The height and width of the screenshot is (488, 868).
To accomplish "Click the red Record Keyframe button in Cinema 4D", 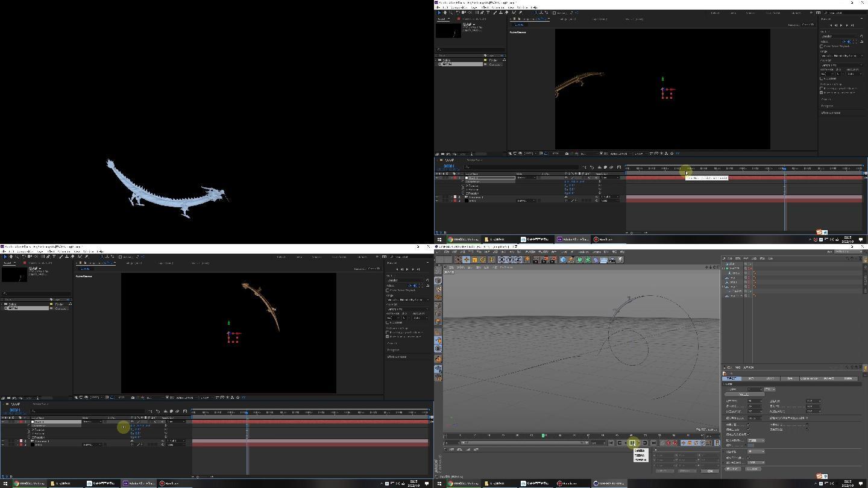I will coord(668,443).
